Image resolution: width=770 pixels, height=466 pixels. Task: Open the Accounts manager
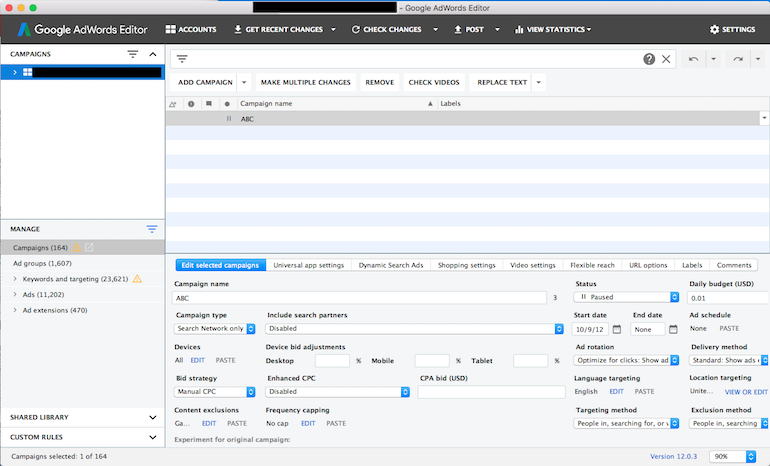191,29
